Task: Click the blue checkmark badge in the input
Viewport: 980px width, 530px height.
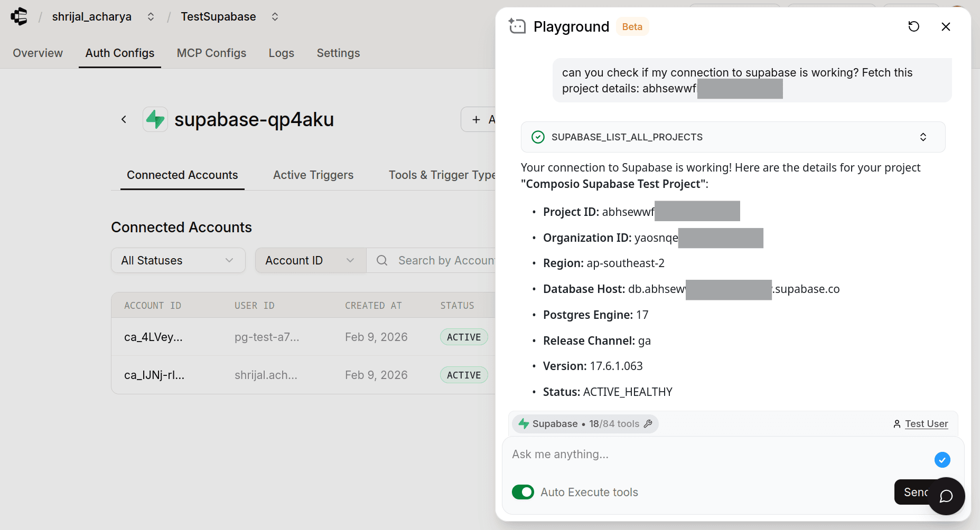Action: 942,460
